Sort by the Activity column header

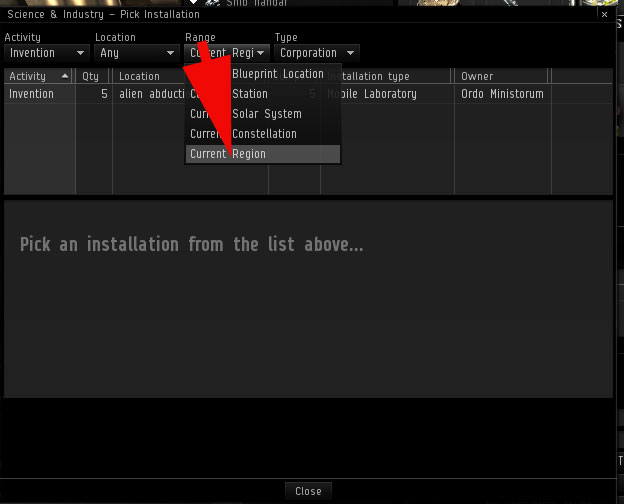tap(39, 76)
